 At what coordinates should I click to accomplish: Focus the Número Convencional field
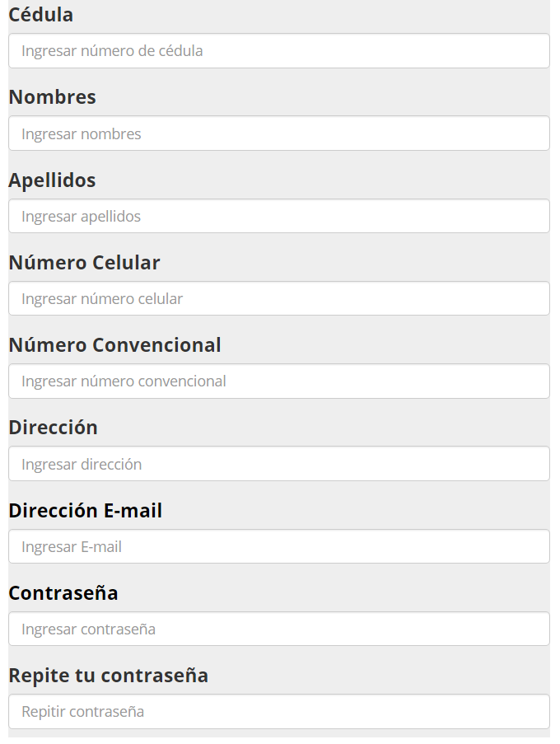click(278, 381)
